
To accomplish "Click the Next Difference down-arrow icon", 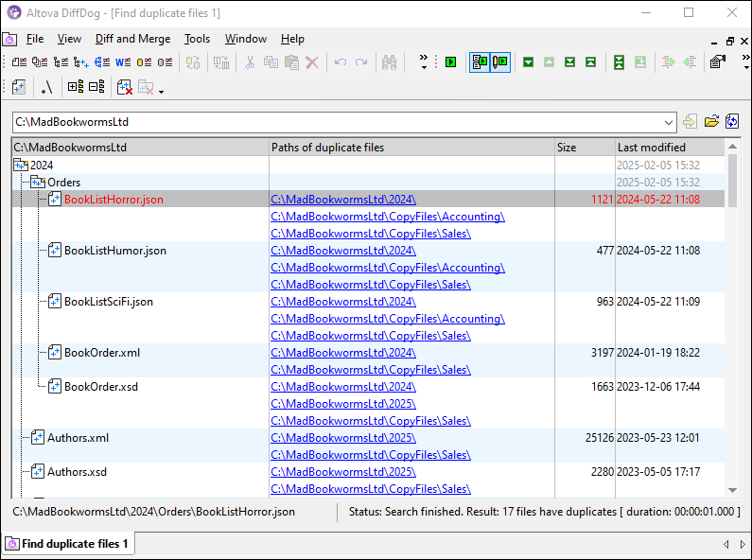I will (x=529, y=62).
